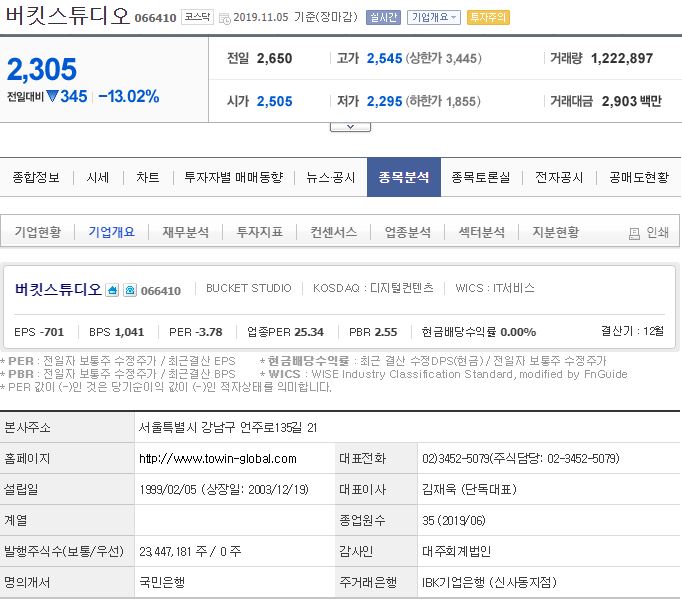Viewport: 682px width, 599px height.
Task: Click the 코스닥 label badge
Action: 197,17
